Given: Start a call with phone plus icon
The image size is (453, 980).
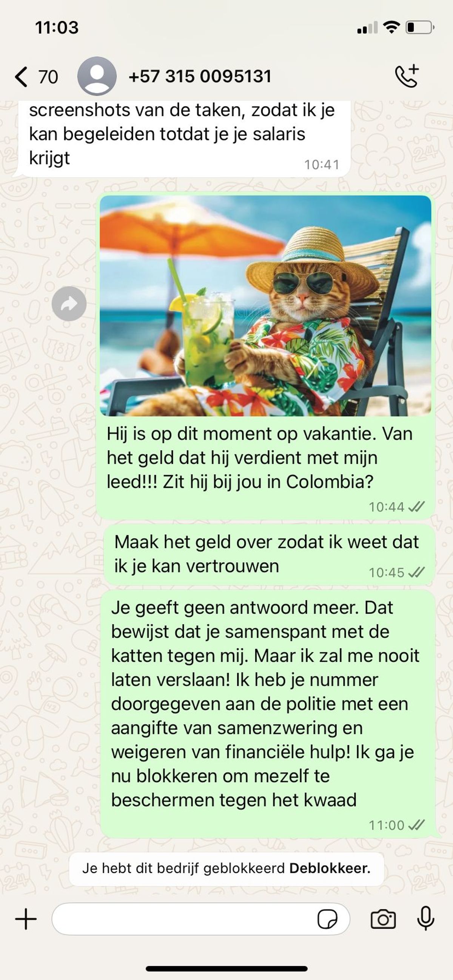Looking at the screenshot, I should click(x=407, y=76).
